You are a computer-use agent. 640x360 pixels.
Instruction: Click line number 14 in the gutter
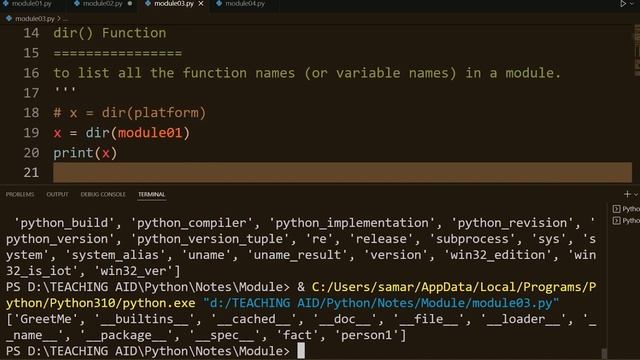31,33
